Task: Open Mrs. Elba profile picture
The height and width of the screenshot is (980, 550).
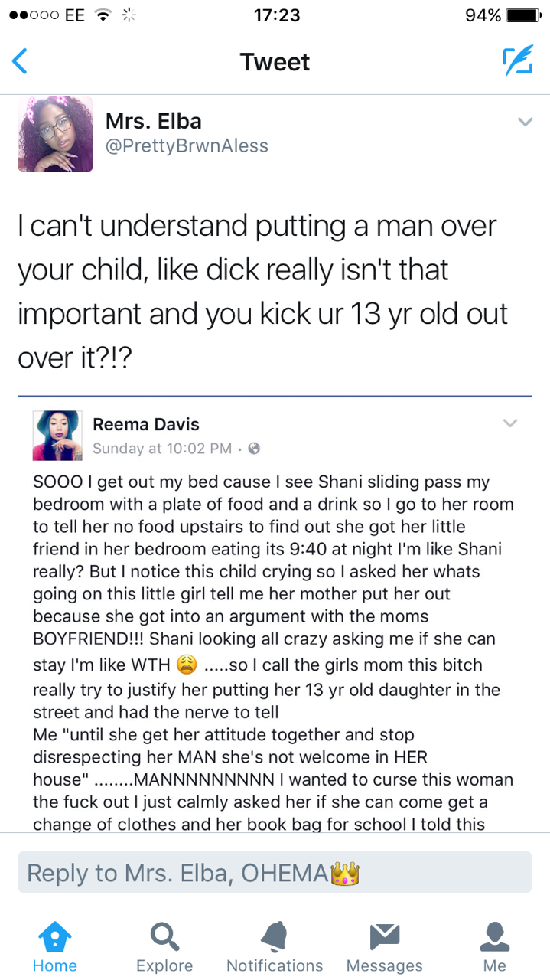Action: pos(55,134)
